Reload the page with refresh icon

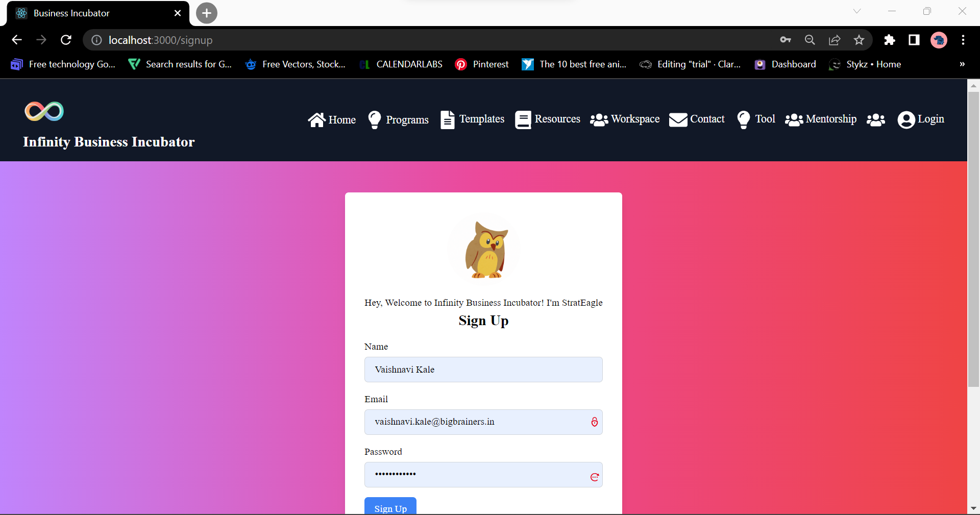tap(66, 40)
